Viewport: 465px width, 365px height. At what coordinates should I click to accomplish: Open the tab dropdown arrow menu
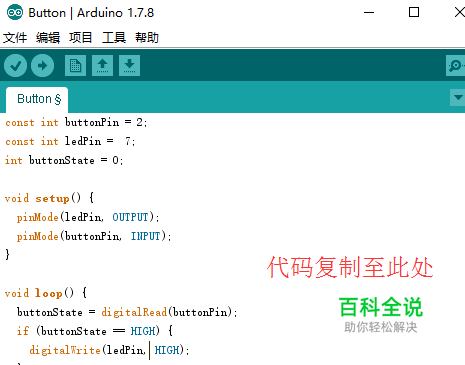pos(458,97)
